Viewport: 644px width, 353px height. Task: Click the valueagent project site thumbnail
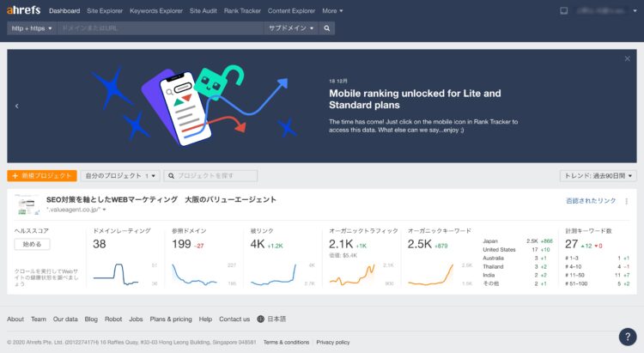[x=27, y=204]
